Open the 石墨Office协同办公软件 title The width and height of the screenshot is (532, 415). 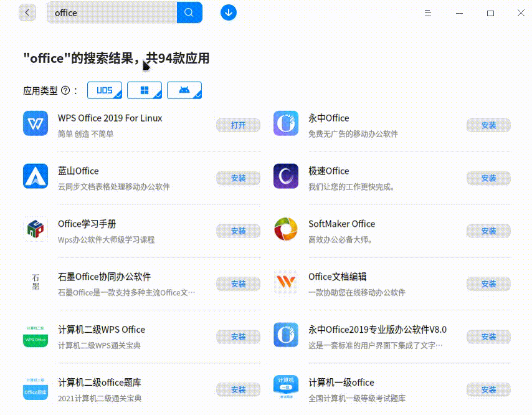coord(104,277)
